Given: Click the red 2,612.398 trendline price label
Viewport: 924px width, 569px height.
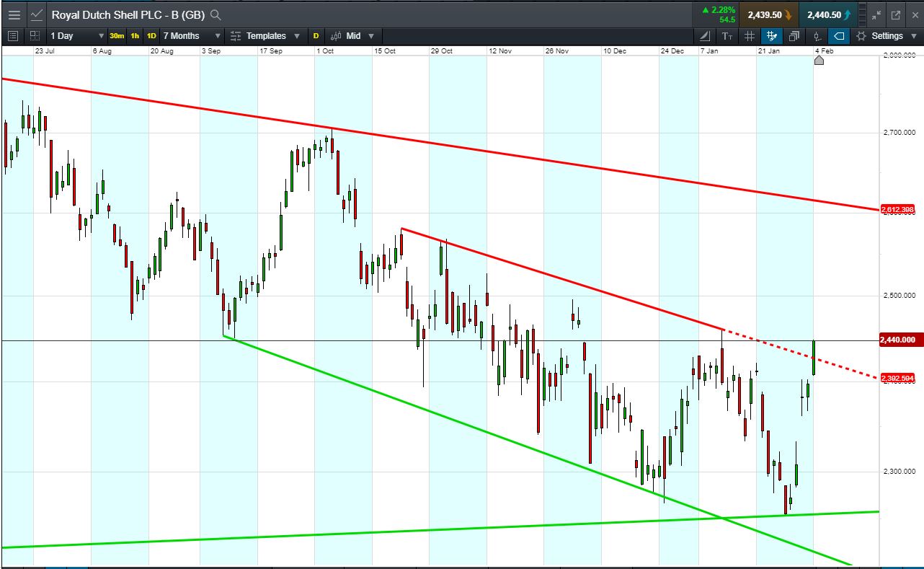Looking at the screenshot, I should [x=898, y=210].
